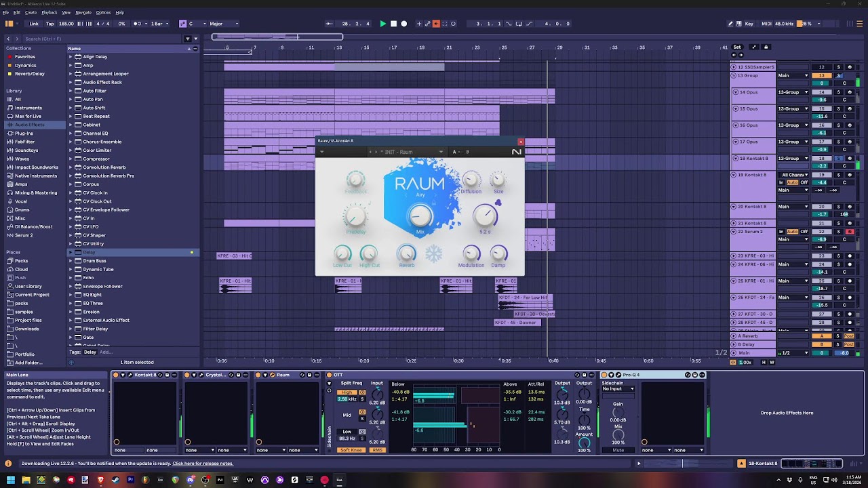Viewport: 868px width, 488px height.
Task: Toggle OTT device activator
Action: [330, 375]
